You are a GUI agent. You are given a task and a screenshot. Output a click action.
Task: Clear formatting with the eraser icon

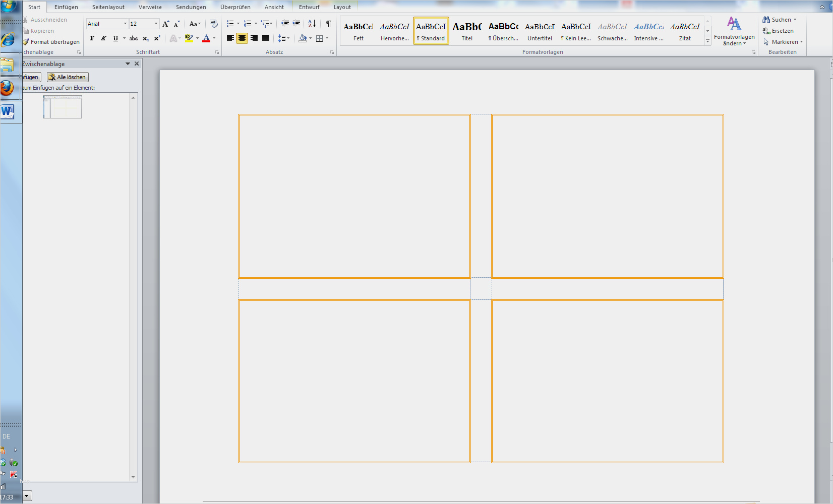[x=214, y=24]
